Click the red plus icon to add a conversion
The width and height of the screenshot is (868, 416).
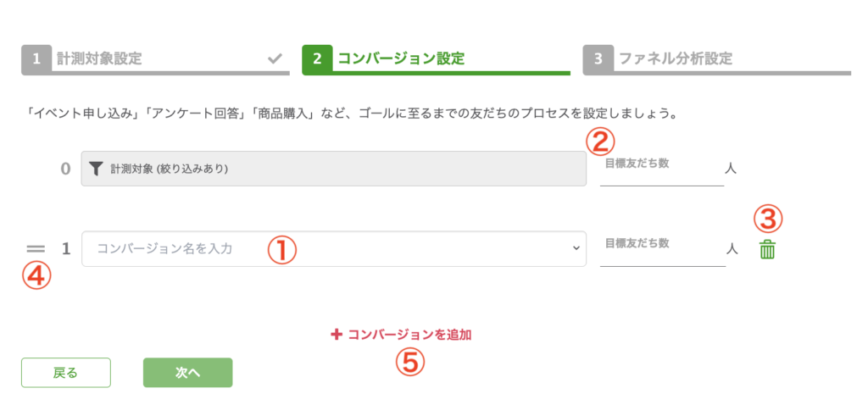tap(336, 335)
